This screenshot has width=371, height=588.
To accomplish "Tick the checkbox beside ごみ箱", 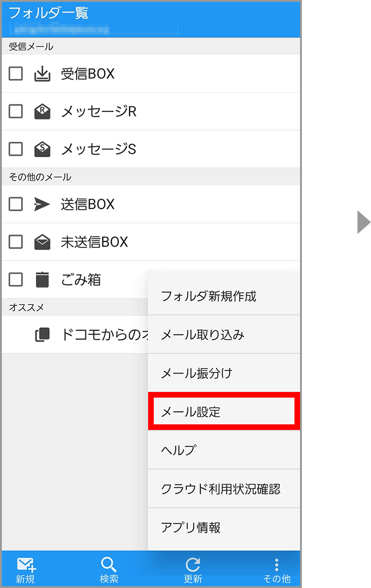I will pos(16,279).
